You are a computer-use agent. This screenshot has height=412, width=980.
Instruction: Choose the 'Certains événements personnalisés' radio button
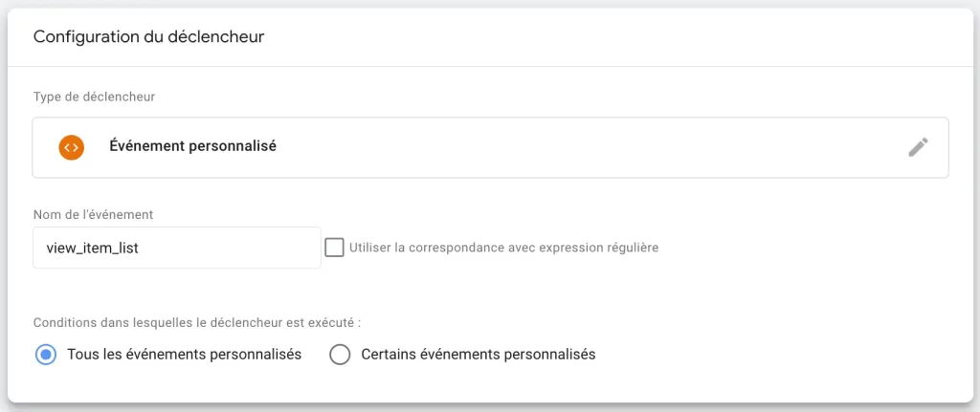click(x=340, y=355)
